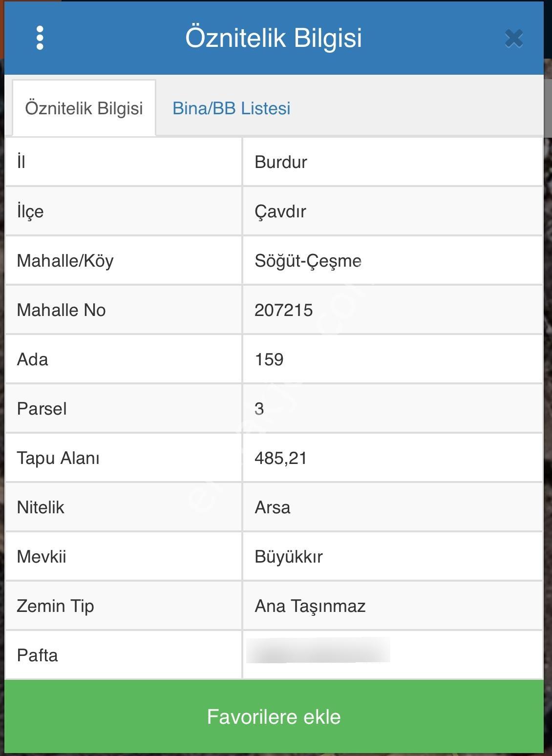The image size is (552, 756).
Task: Open the three-dot options menu
Action: [x=40, y=38]
